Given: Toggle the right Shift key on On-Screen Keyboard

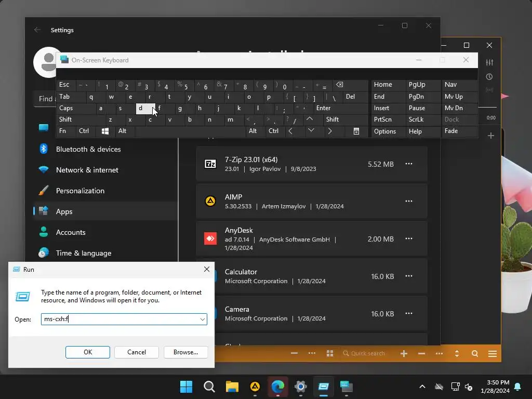Looking at the screenshot, I should 345,119.
